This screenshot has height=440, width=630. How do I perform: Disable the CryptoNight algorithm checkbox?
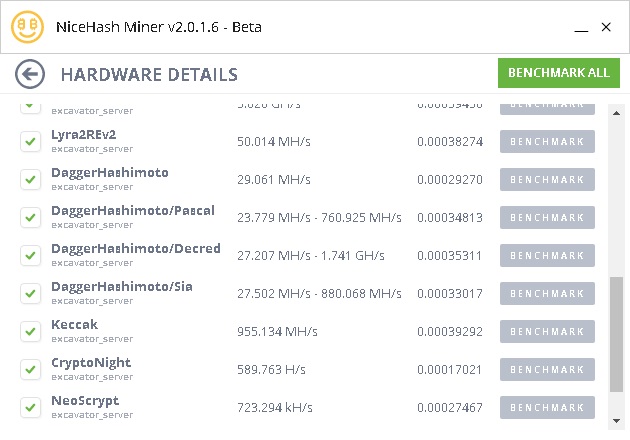click(x=31, y=369)
